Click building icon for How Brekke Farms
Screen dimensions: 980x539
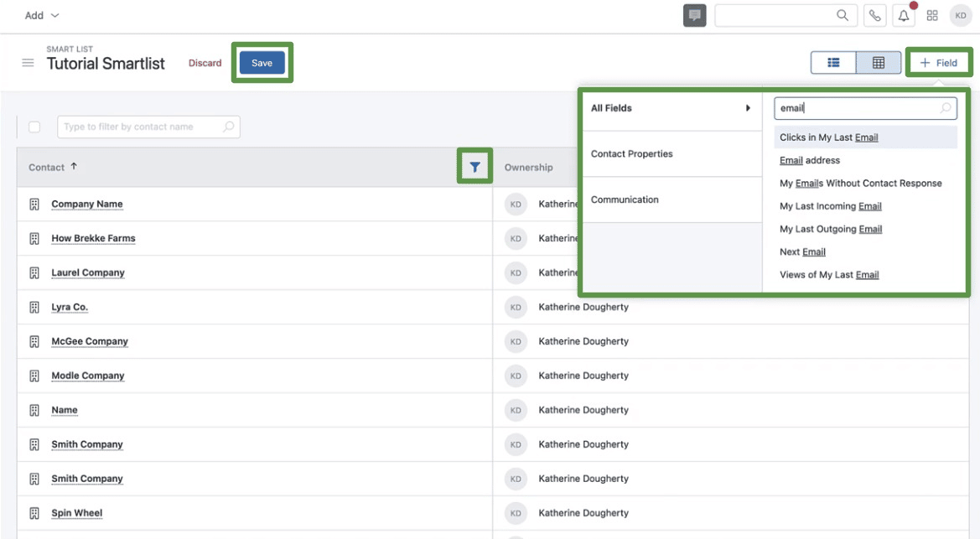[x=34, y=238]
